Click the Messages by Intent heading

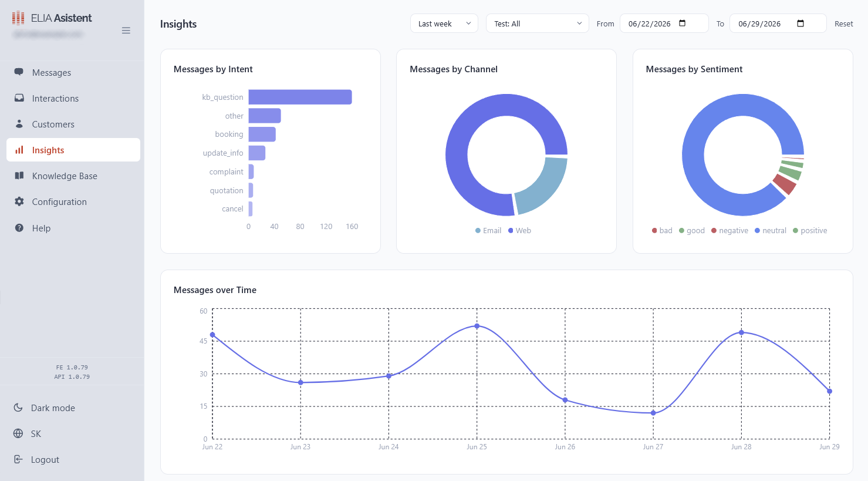pos(213,69)
